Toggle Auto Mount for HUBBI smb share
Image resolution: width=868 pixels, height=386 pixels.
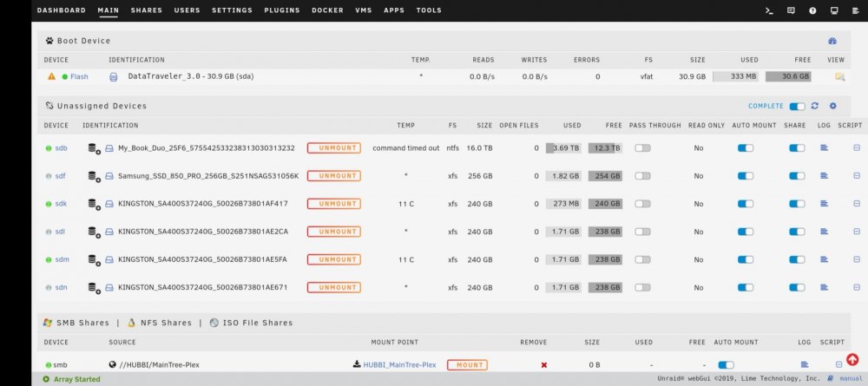pos(726,365)
